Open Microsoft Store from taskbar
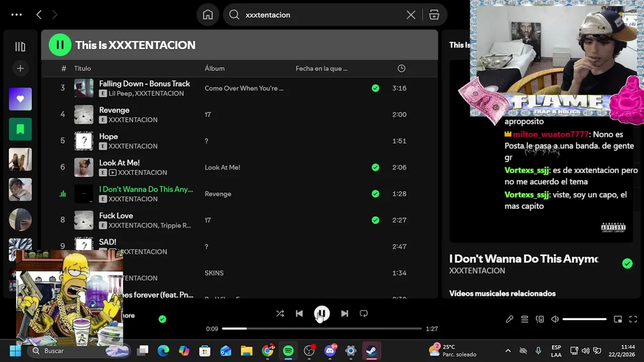The width and height of the screenshot is (644, 362). (x=205, y=351)
